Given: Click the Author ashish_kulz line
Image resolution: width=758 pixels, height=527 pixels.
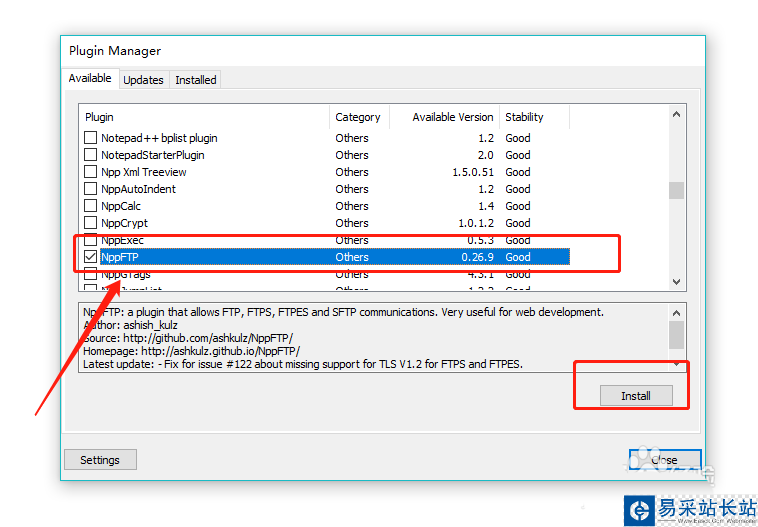Looking at the screenshot, I should 131,325.
